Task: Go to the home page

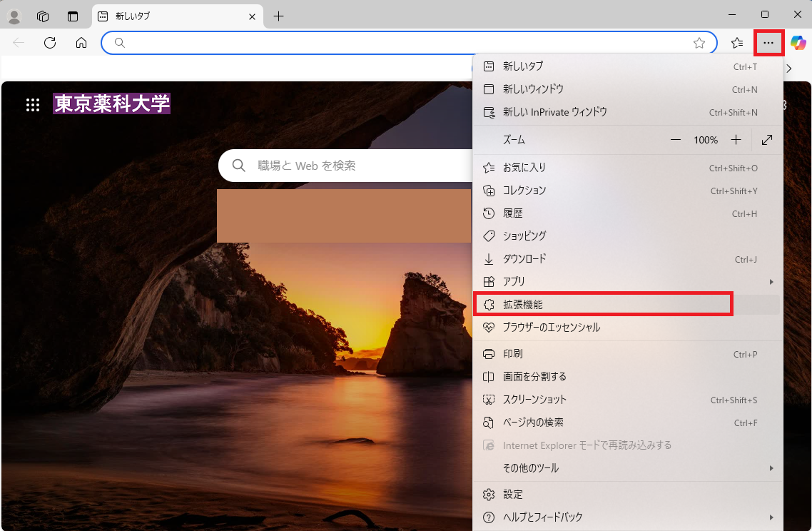Action: click(x=81, y=43)
